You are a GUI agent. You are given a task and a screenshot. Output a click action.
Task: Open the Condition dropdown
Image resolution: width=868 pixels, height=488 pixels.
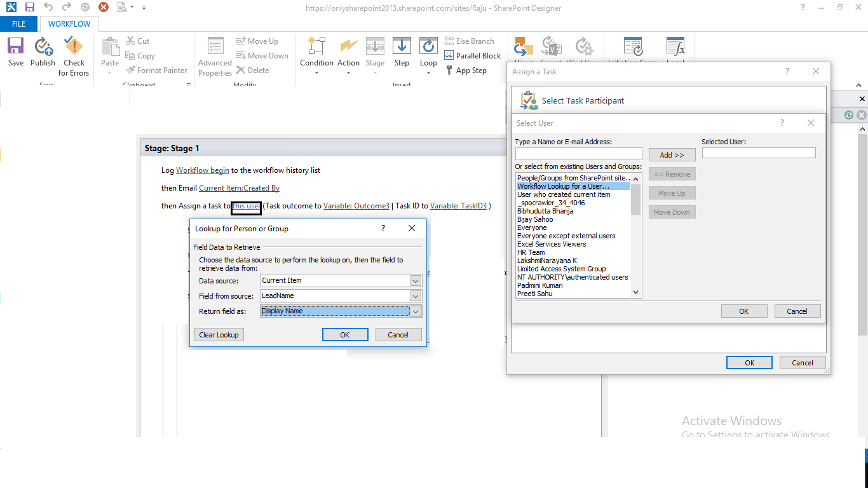point(316,55)
